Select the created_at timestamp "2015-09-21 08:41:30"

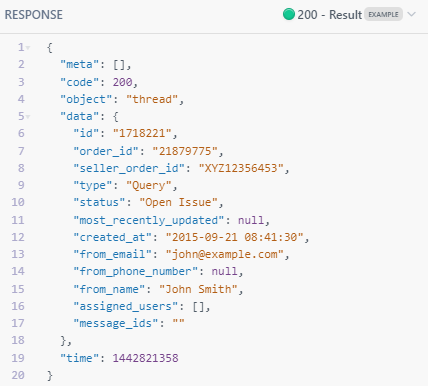coord(234,237)
